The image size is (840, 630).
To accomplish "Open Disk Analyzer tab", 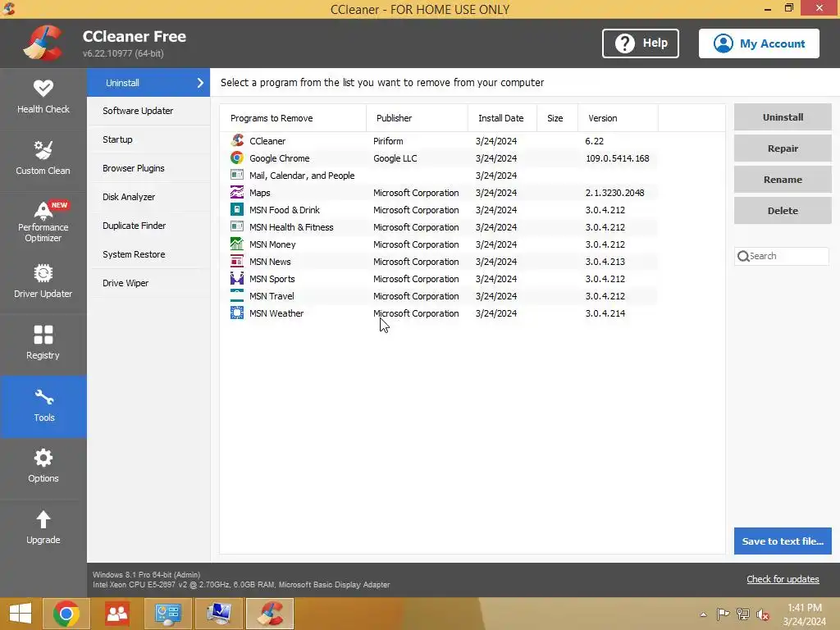I will pos(148,197).
